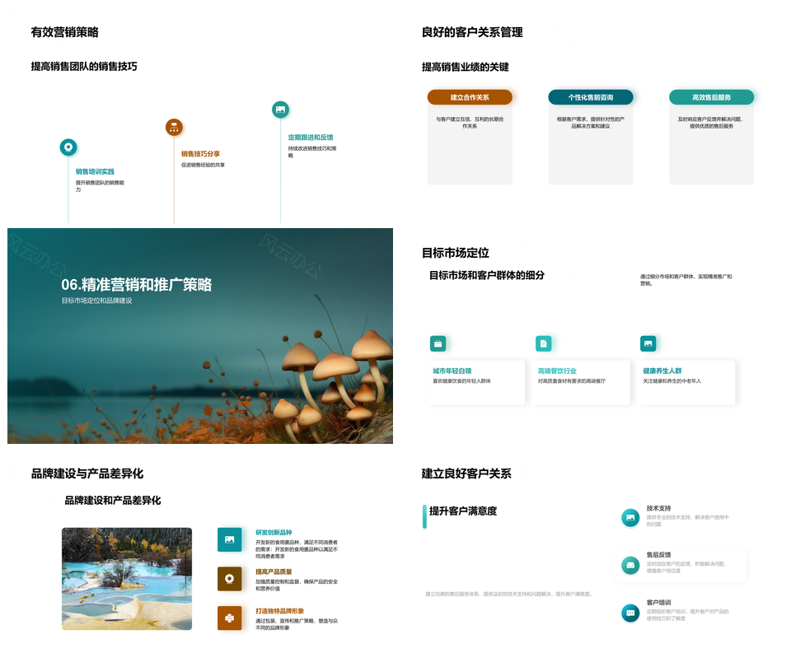Viewport: 791px width, 672px height.
Task: Click the square icon above 城市年轻白领
Action: click(x=438, y=343)
